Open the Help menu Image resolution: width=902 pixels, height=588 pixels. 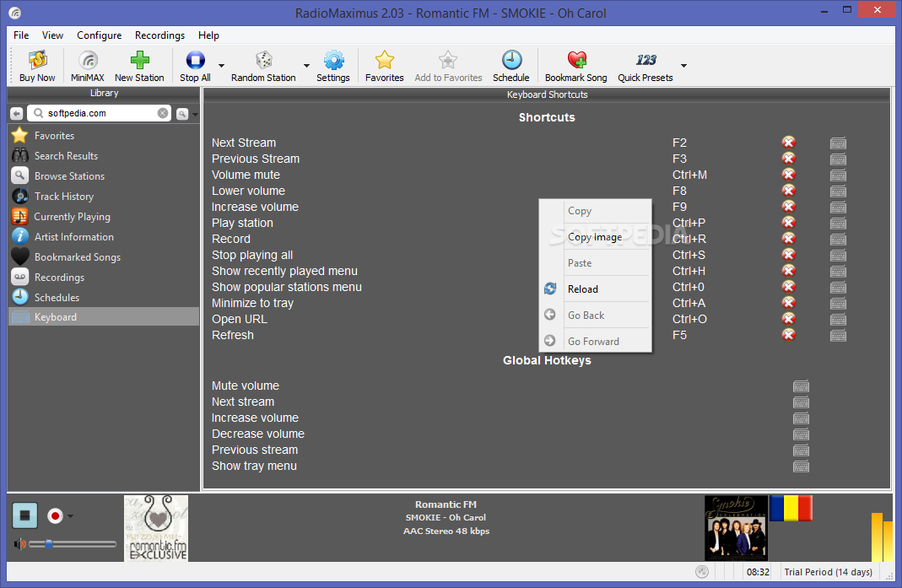point(208,35)
